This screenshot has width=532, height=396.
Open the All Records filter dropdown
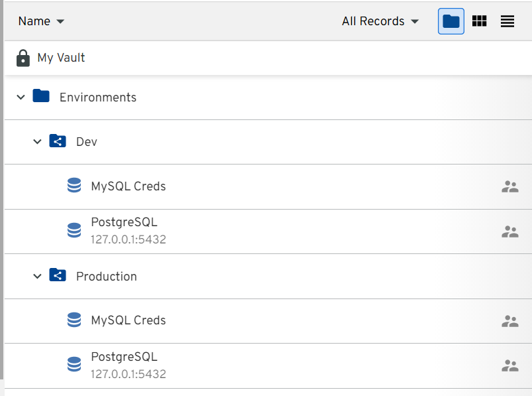tap(380, 21)
